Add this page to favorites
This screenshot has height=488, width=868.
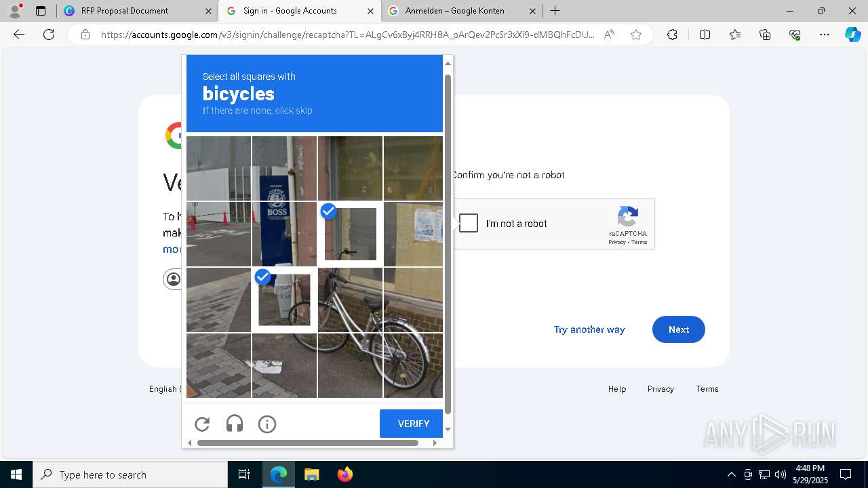click(636, 35)
